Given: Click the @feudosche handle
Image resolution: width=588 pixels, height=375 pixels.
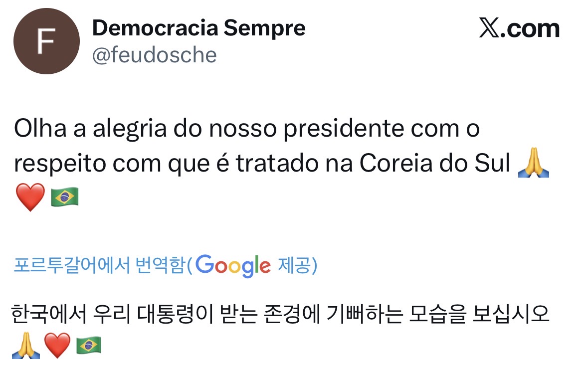Looking at the screenshot, I should tap(154, 55).
